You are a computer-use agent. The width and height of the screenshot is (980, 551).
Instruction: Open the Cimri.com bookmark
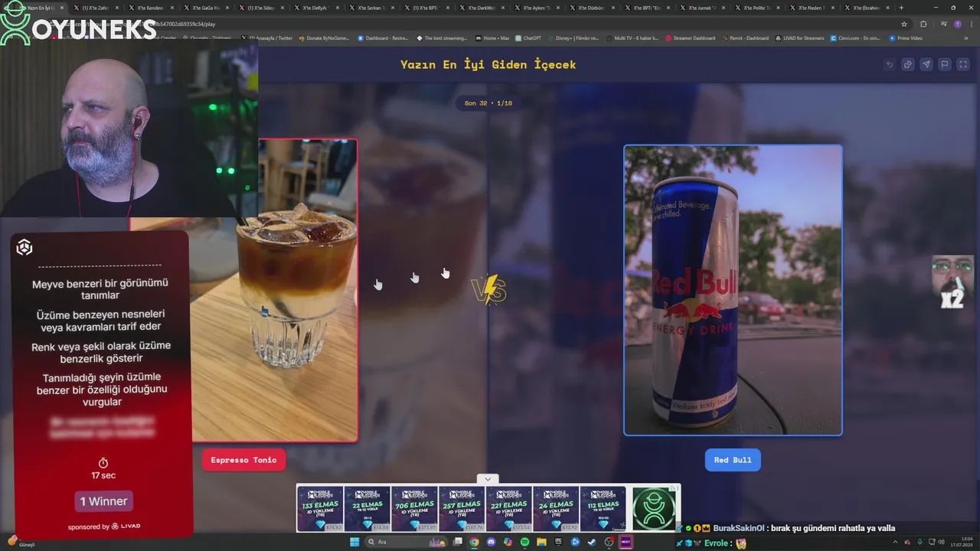(x=856, y=37)
